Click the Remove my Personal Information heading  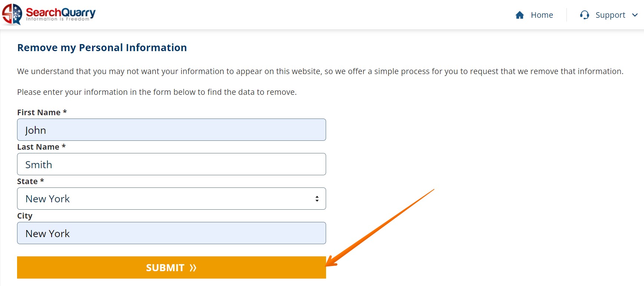point(102,48)
